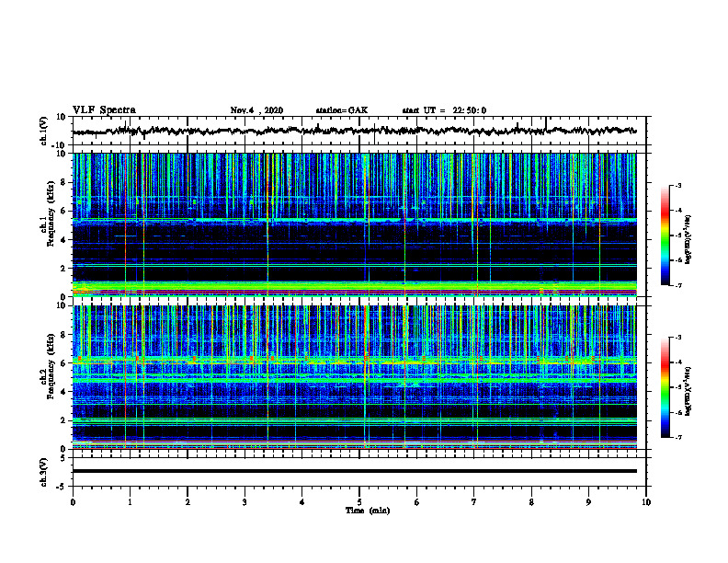Click time axis tick label "6"
728x563 pixels.
pos(417,502)
